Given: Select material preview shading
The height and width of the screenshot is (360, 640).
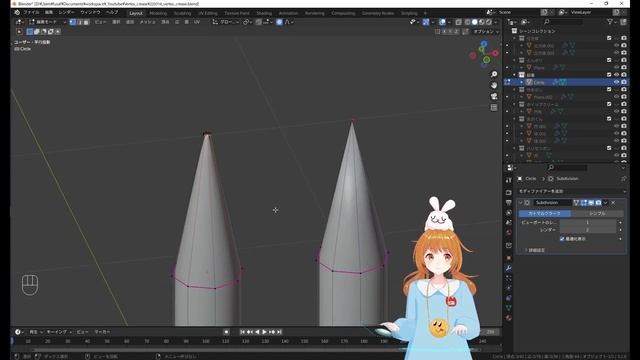Looking at the screenshot, I should [x=482, y=22].
